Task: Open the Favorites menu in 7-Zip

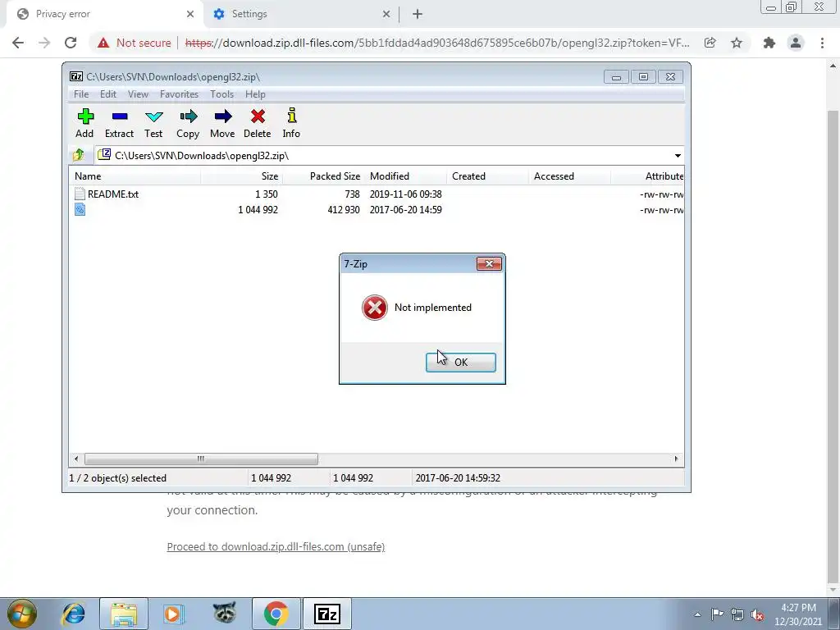Action: 180,94
